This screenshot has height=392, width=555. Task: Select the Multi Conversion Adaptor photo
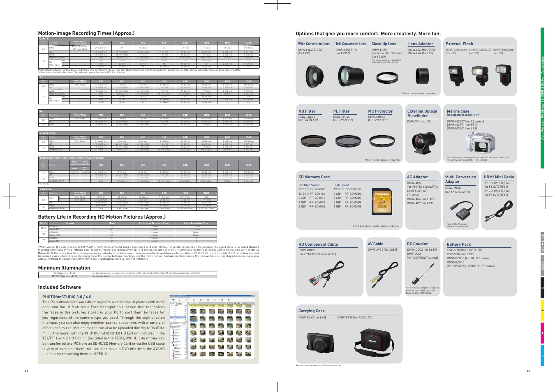point(461,211)
